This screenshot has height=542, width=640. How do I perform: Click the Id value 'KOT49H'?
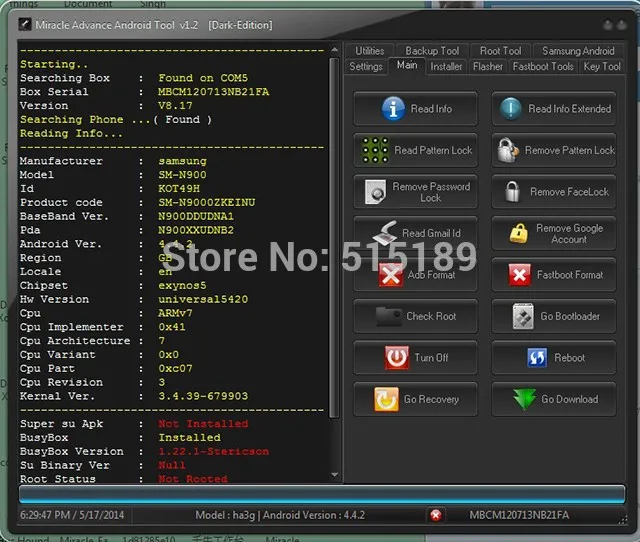pos(179,189)
